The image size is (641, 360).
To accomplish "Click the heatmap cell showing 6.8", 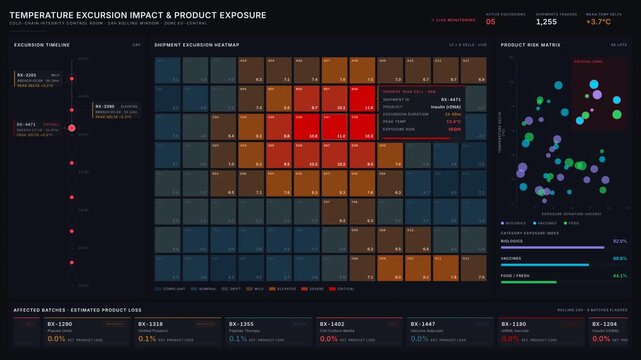I will coord(473,70).
